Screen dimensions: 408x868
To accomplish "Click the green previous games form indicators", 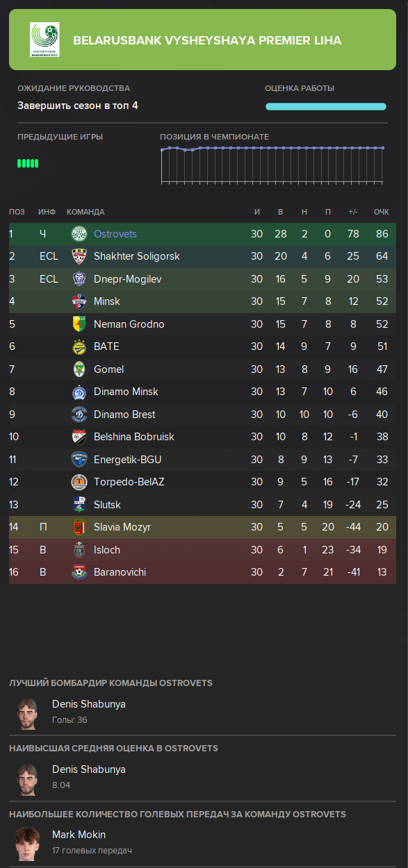I will click(28, 163).
